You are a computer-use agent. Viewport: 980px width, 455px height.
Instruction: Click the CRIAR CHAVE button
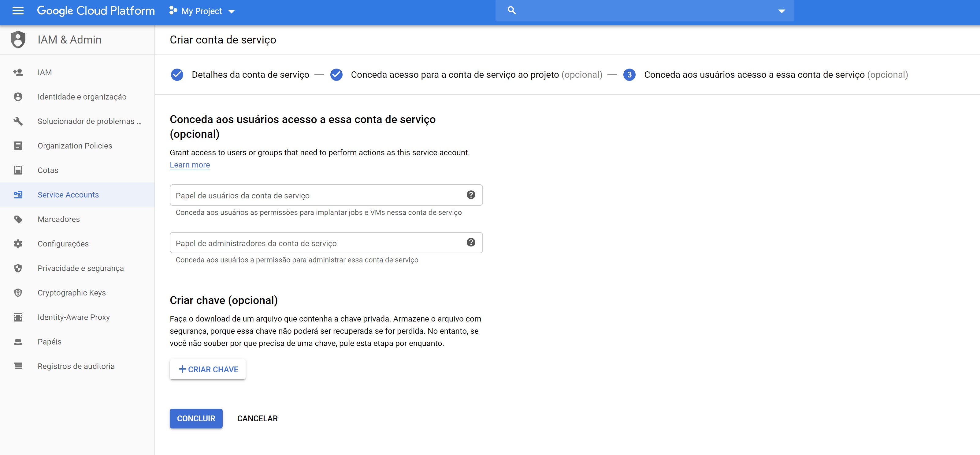[207, 369]
